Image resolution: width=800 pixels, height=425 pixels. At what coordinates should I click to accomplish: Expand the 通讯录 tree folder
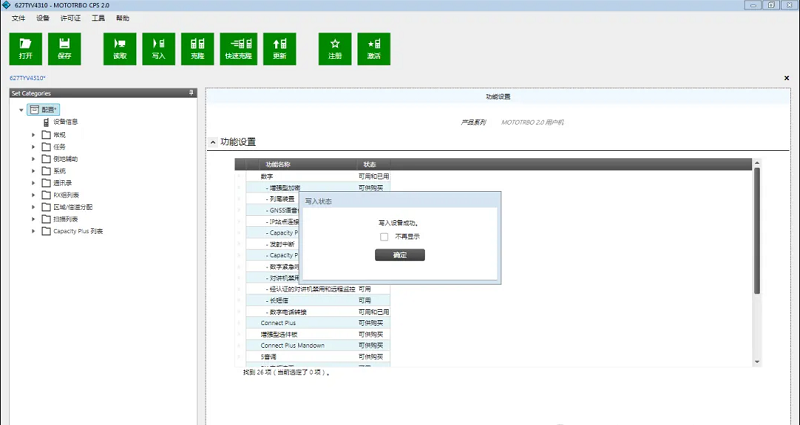click(x=33, y=183)
